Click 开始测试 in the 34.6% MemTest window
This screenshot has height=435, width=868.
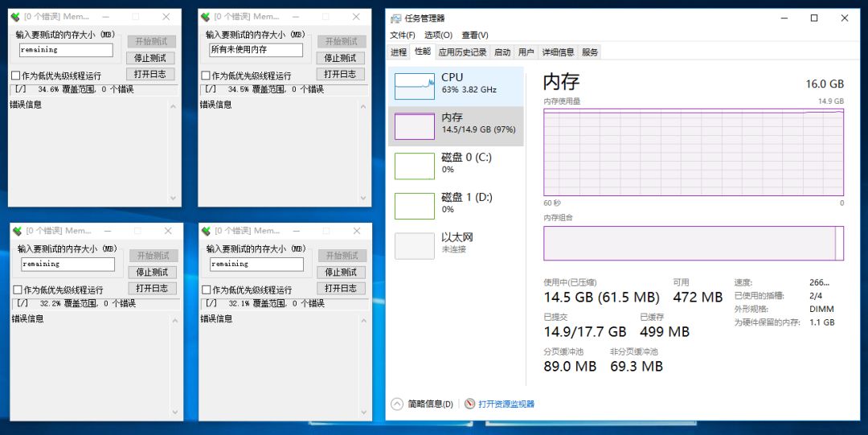tap(151, 42)
